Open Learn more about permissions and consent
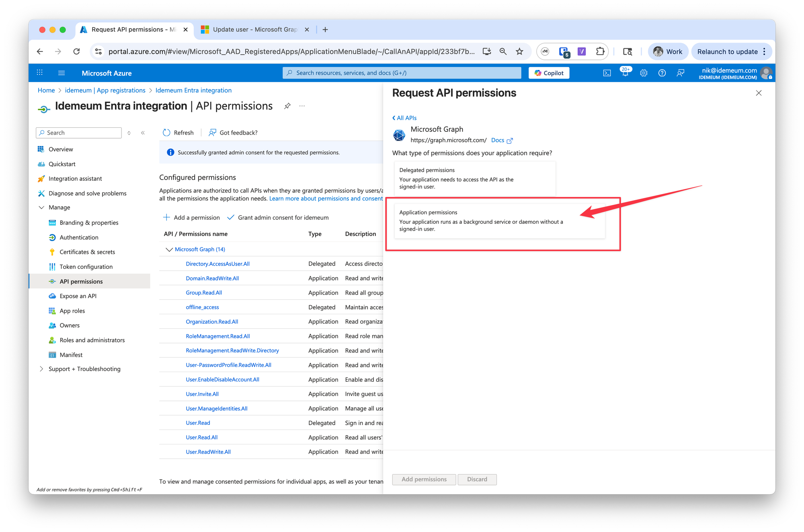The width and height of the screenshot is (804, 532). [326, 198]
